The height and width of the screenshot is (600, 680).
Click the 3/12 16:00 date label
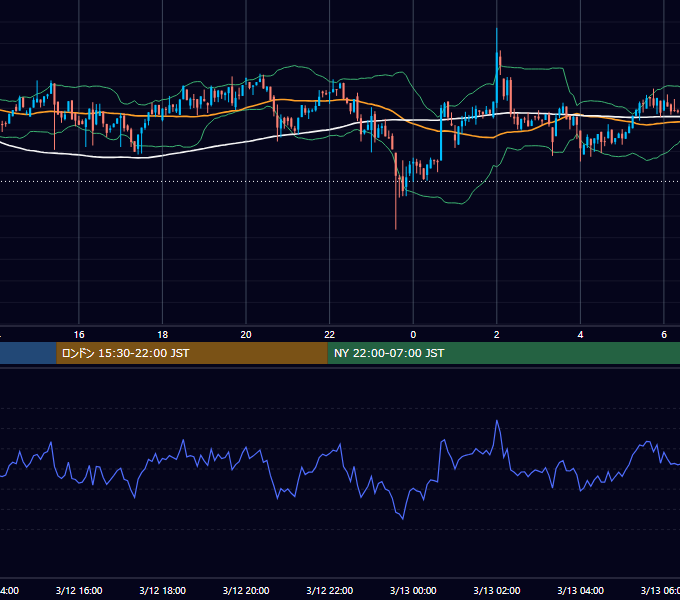click(79, 590)
